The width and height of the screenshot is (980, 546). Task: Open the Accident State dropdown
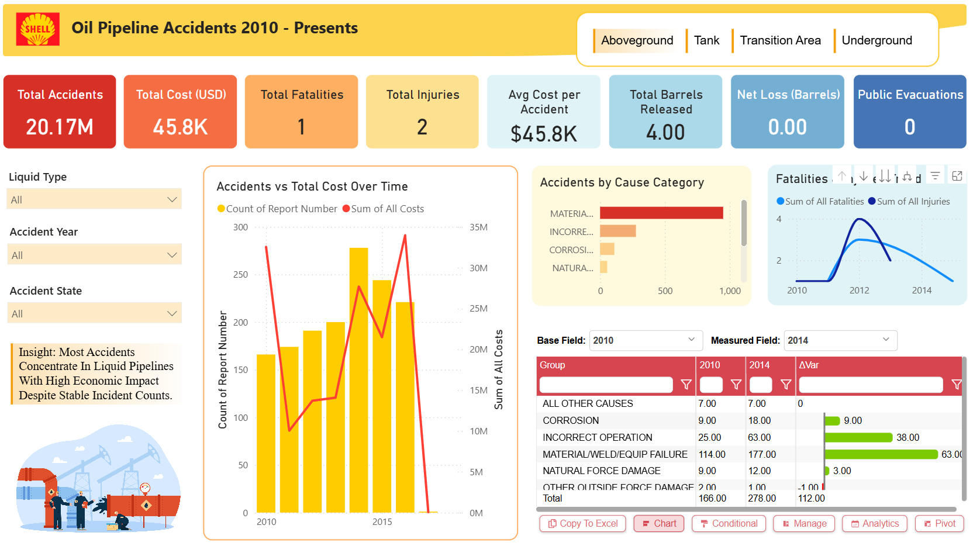[x=94, y=313]
